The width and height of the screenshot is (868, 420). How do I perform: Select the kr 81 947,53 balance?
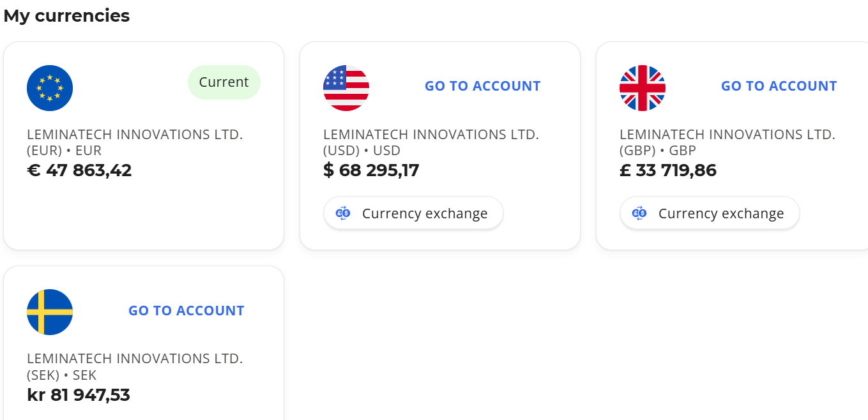click(79, 395)
